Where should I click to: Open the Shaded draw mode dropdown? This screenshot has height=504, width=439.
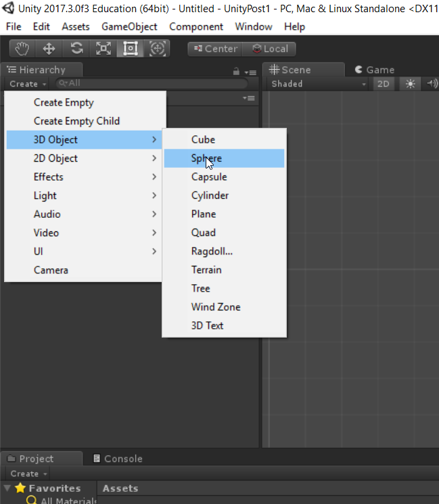click(318, 84)
